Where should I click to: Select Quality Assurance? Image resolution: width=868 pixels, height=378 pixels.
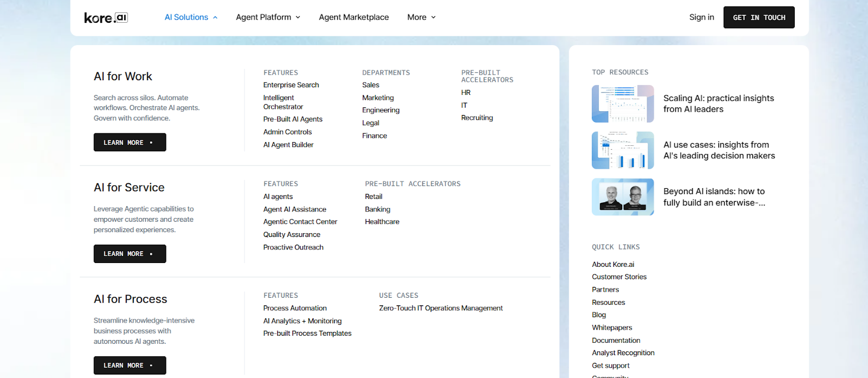pos(292,235)
